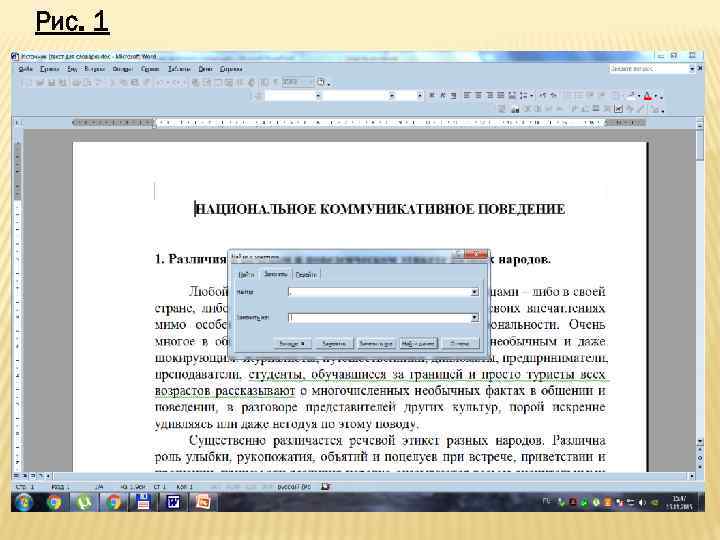Justify the text
The height and width of the screenshot is (540, 720).
tap(501, 96)
